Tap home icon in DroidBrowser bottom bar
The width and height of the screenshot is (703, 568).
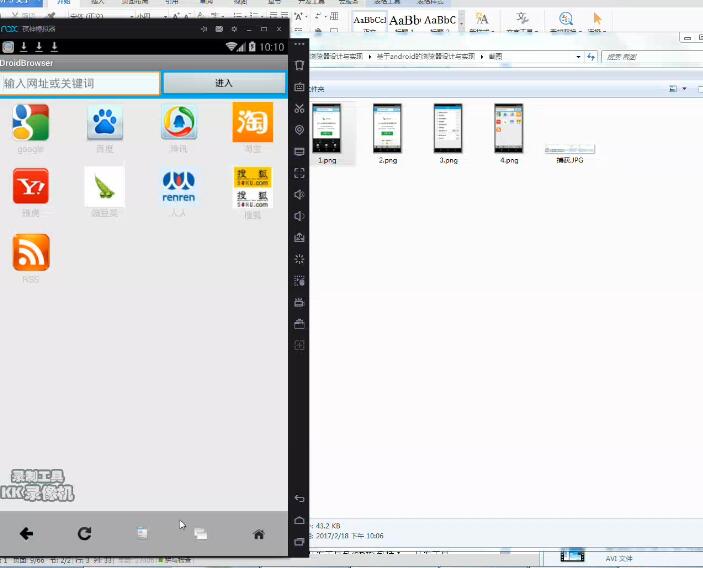click(x=259, y=534)
